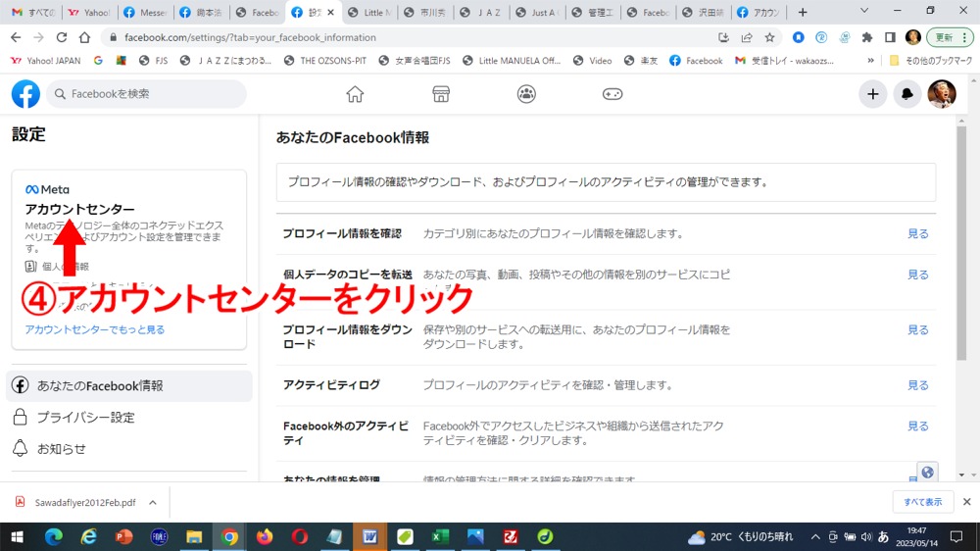Launch Microsoft Edge from the taskbar
Screen dimensions: 980x551
coord(54,536)
